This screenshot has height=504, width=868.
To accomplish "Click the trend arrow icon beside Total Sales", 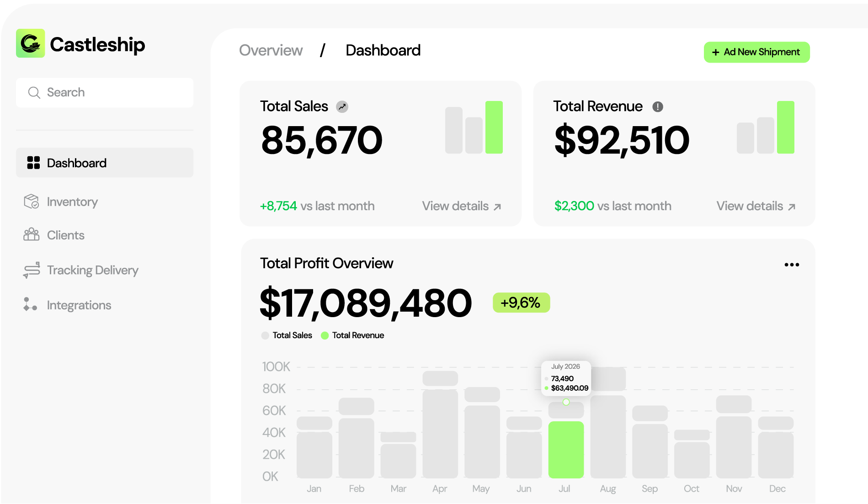I will 342,107.
